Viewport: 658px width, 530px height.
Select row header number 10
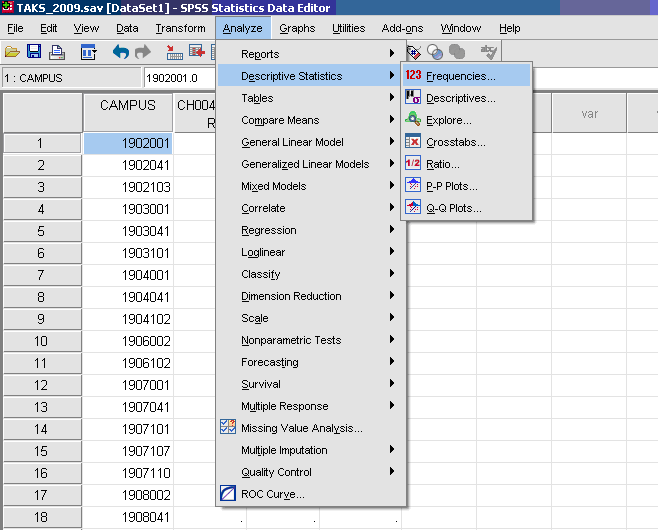click(42, 341)
